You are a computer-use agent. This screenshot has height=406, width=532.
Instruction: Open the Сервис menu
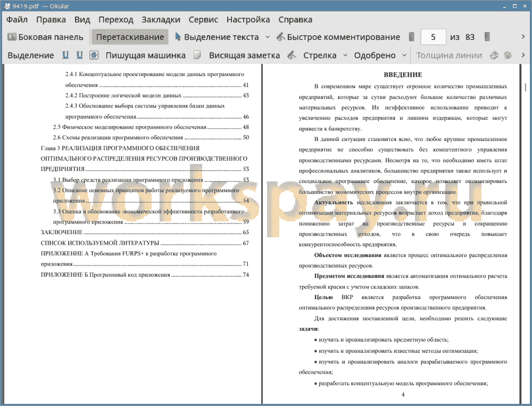[203, 20]
